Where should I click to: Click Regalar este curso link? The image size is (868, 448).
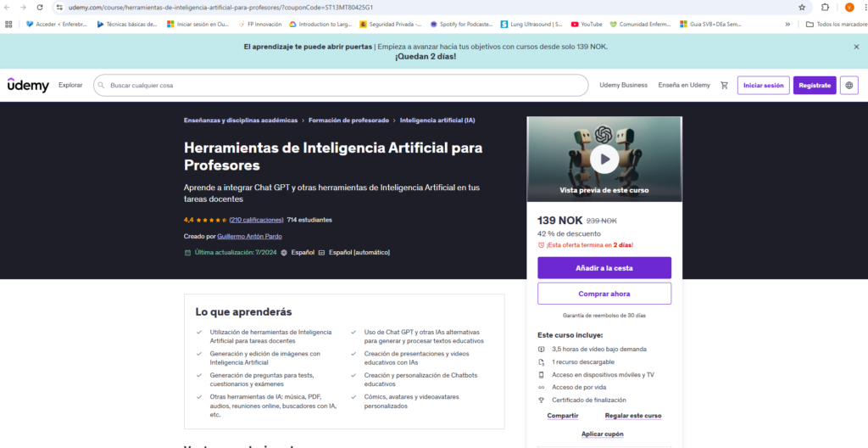632,415
